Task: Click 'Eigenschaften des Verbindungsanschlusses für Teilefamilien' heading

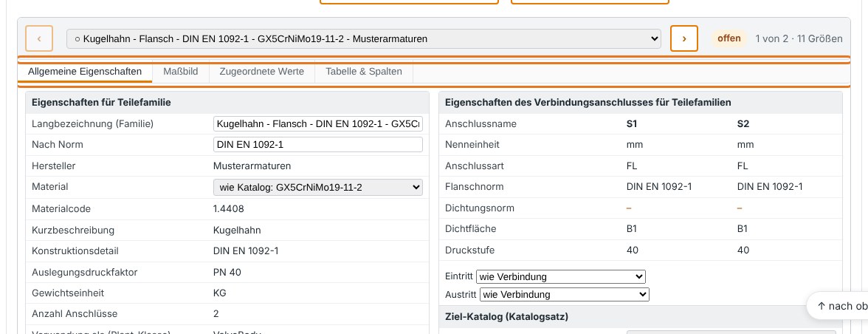Action: (x=588, y=103)
